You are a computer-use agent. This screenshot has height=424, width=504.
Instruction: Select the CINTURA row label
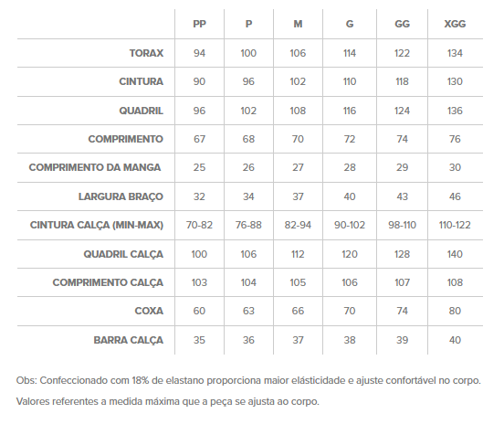pos(142,81)
